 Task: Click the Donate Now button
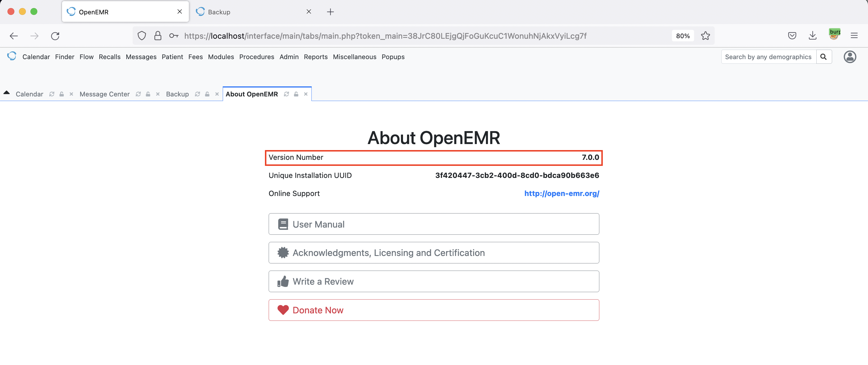point(433,310)
